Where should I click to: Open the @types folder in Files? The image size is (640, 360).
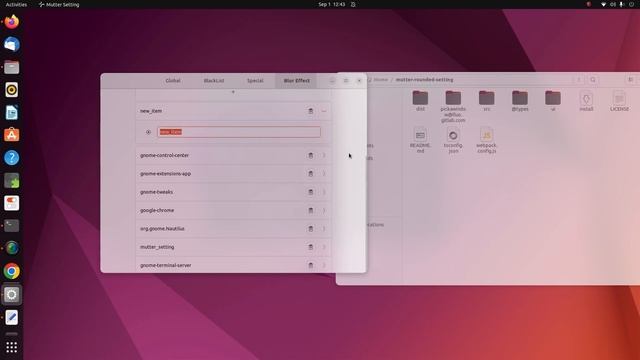520,101
